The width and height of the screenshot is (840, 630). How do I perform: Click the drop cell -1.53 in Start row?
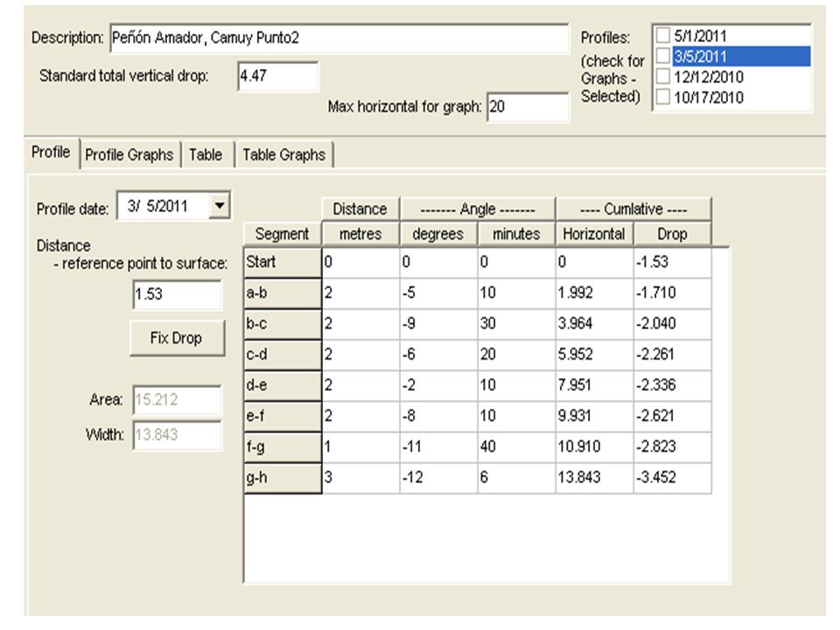(x=672, y=262)
